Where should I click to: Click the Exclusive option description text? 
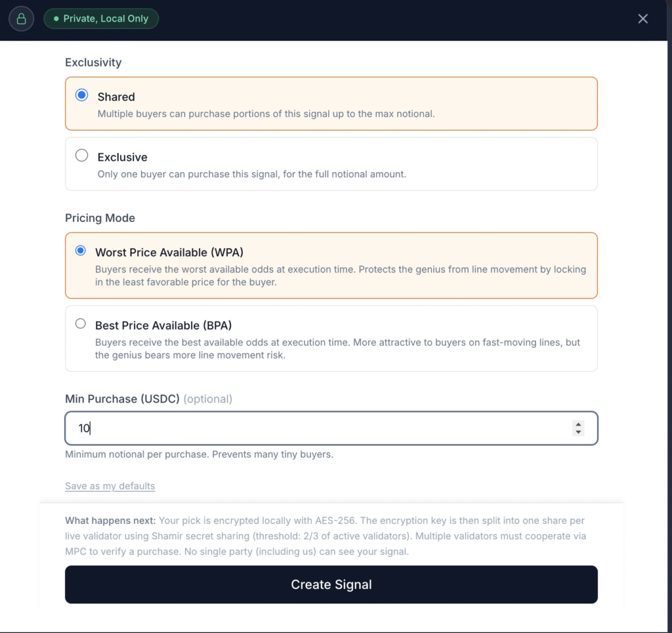pyautogui.click(x=252, y=174)
